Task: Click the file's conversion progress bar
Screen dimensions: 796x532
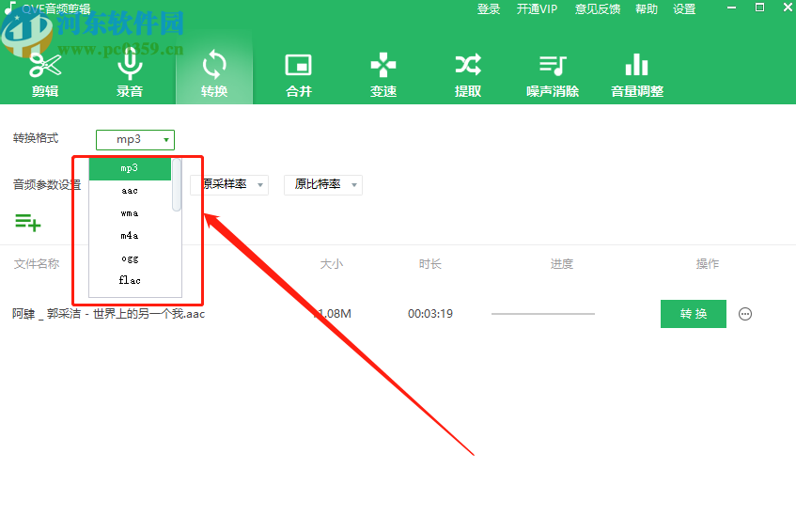Action: tap(542, 314)
